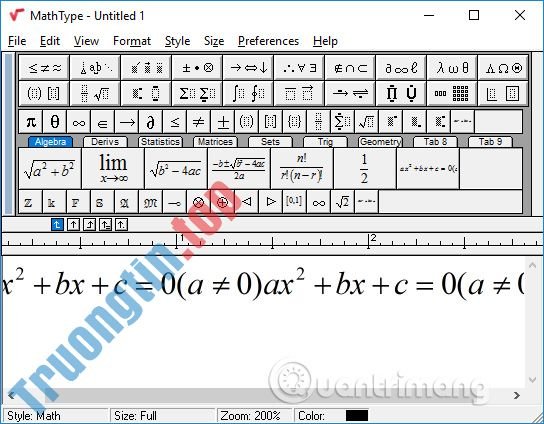Open the logical symbols palette (∴∀∃)
Screen dimensions: 544x424
point(299,68)
